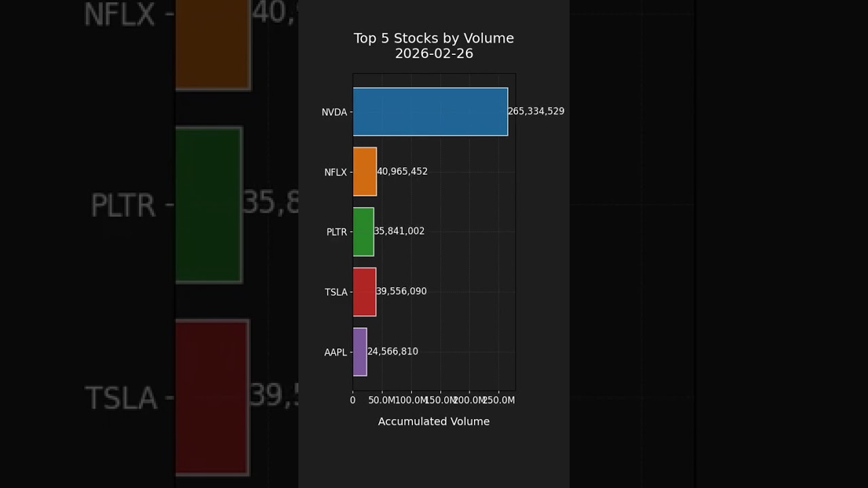This screenshot has width=868, height=488.
Task: Click the value 35,841,002
Action: pyautogui.click(x=399, y=231)
